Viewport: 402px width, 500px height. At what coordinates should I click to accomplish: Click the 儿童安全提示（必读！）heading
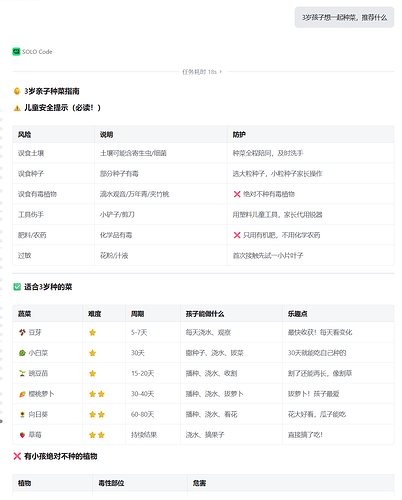62,108
